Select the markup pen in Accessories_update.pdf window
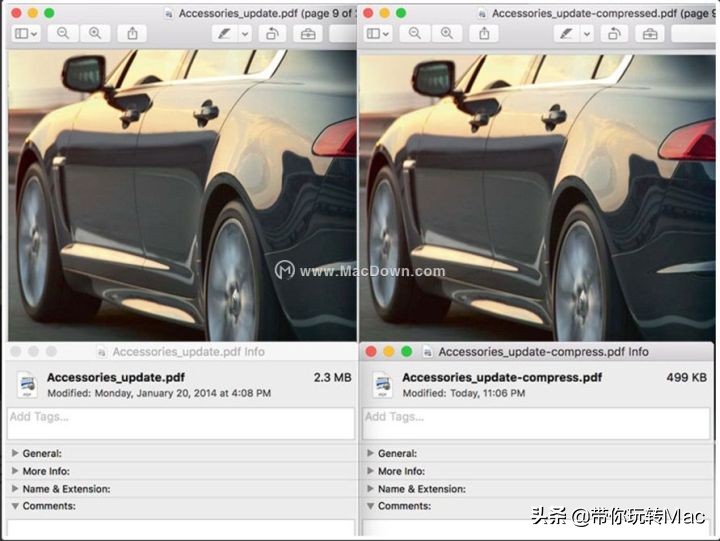This screenshot has height=541, width=720. [x=225, y=34]
